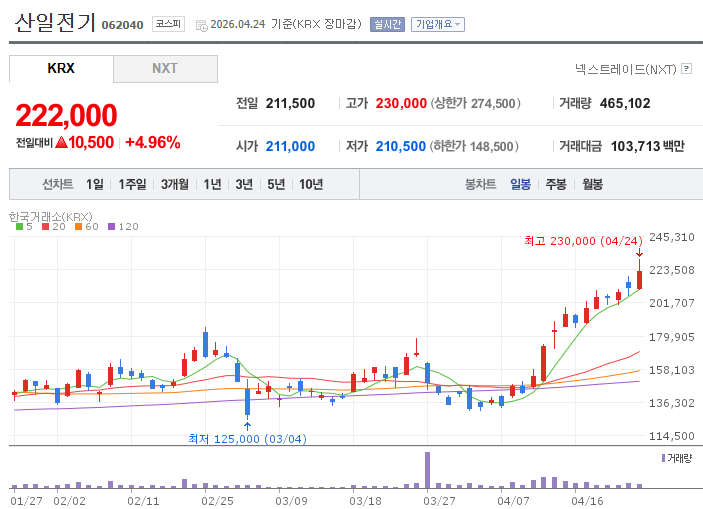Viewport: 703px width, 509px height.
Task: Click the NXT help question icon
Action: [686, 69]
